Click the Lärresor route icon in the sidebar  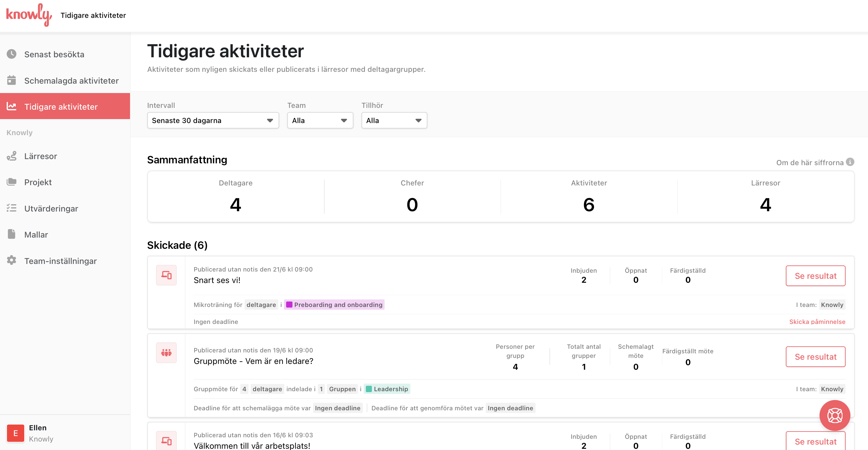click(x=12, y=156)
